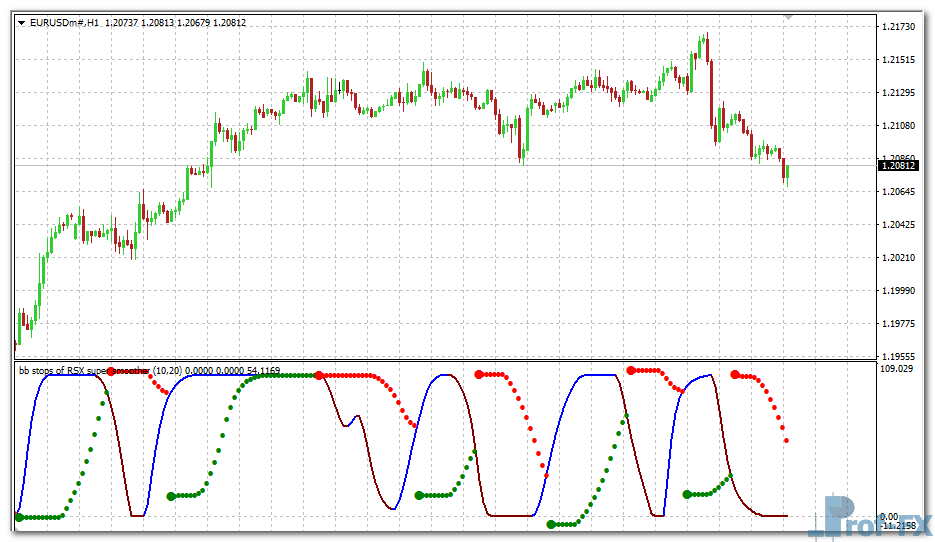Click the second large green dot from left

pos(171,495)
